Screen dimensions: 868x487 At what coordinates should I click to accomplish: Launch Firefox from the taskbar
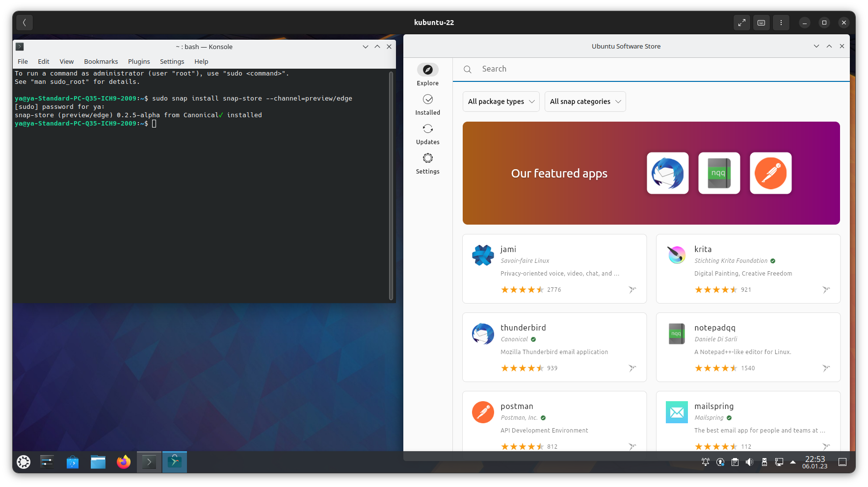pyautogui.click(x=124, y=462)
